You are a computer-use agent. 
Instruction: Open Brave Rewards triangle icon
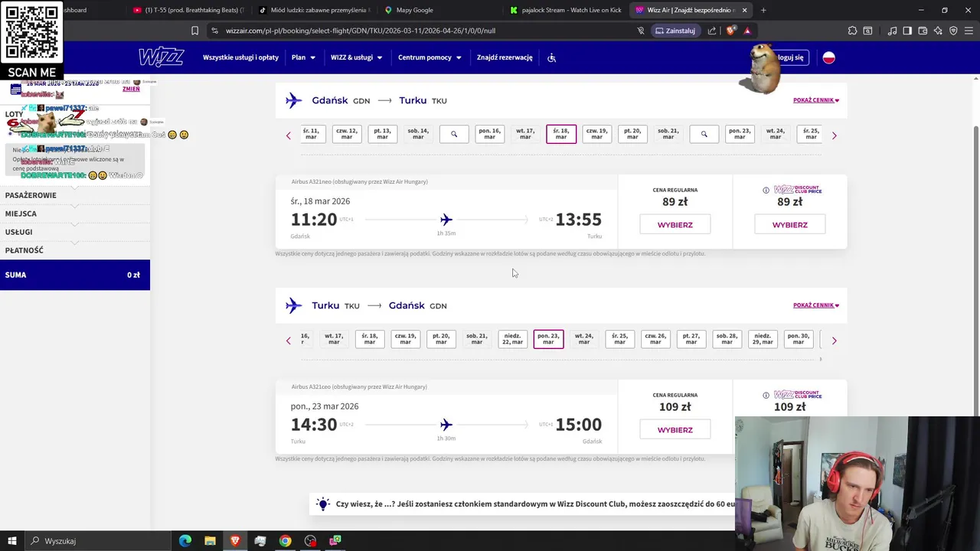tap(747, 31)
